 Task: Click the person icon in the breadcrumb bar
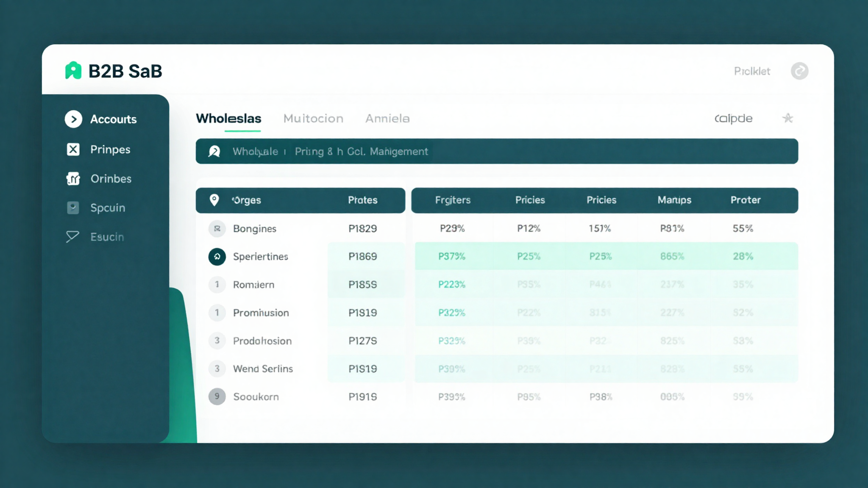(x=214, y=151)
